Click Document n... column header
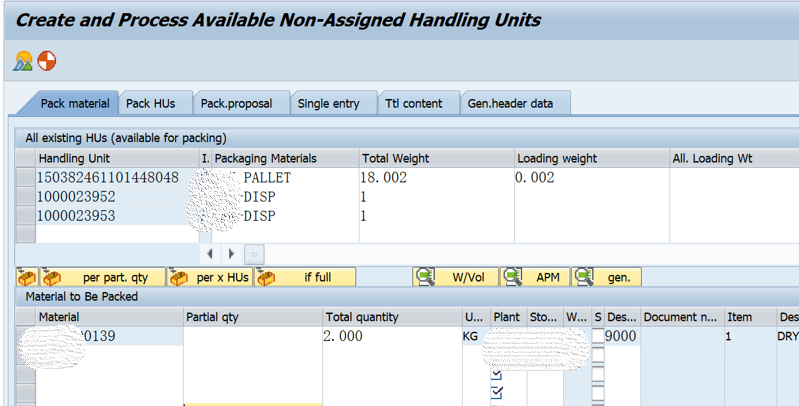This screenshot has width=799, height=406. [x=682, y=317]
